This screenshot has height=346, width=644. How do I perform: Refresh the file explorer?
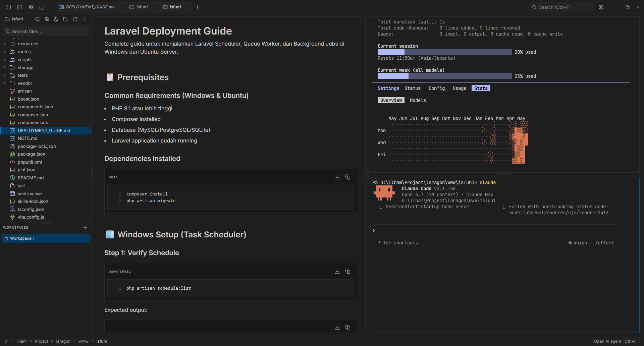[x=75, y=19]
